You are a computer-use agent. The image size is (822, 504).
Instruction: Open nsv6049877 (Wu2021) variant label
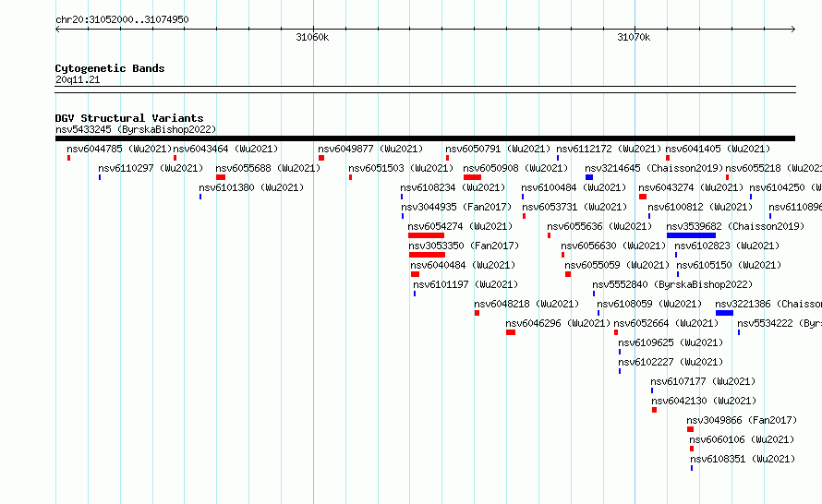pos(370,149)
